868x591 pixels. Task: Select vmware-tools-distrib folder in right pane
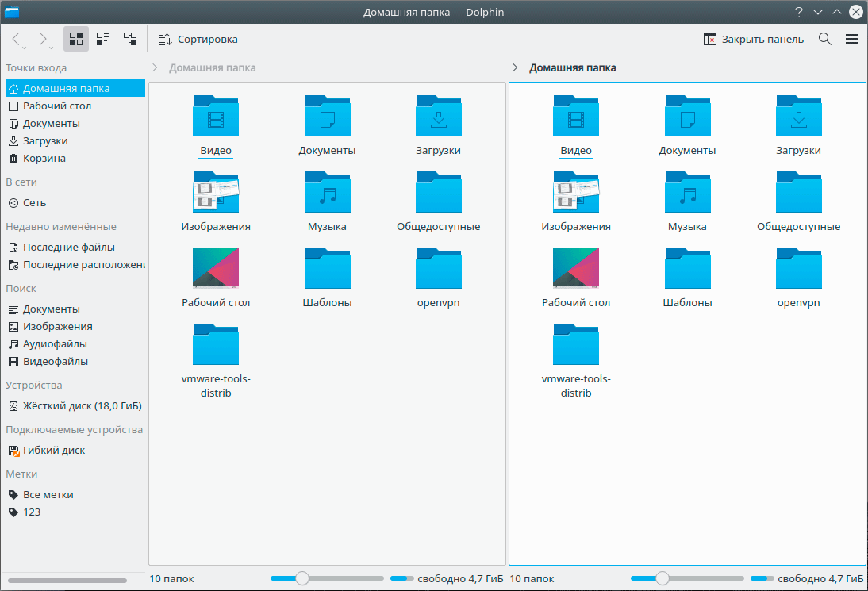(576, 361)
